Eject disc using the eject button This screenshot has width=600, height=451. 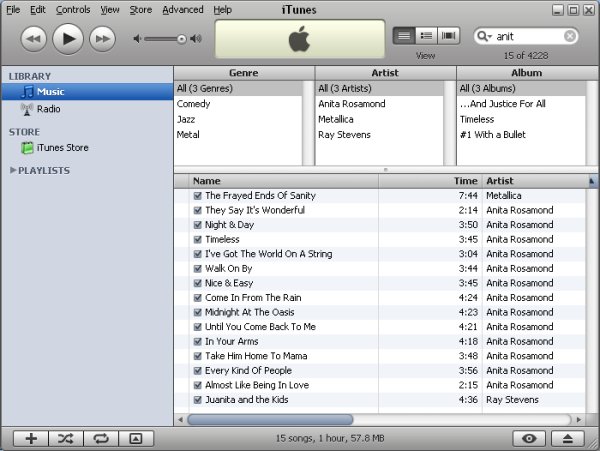[x=568, y=438]
